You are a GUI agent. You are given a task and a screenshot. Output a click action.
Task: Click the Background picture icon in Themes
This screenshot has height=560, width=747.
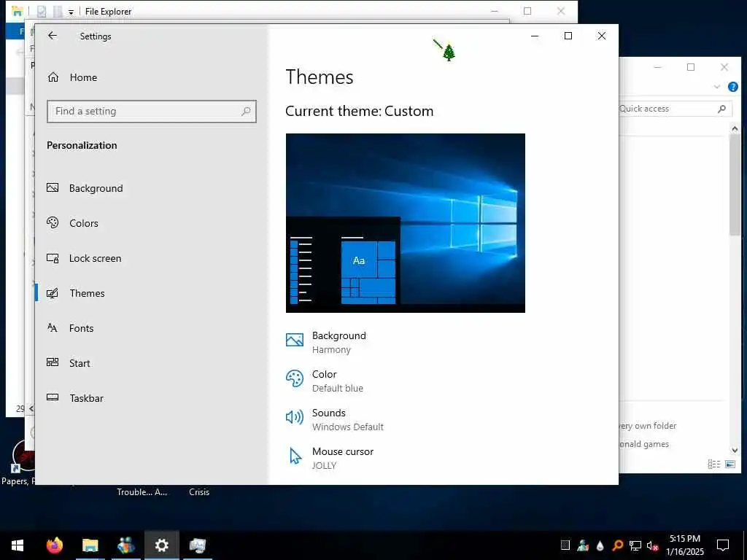(295, 340)
